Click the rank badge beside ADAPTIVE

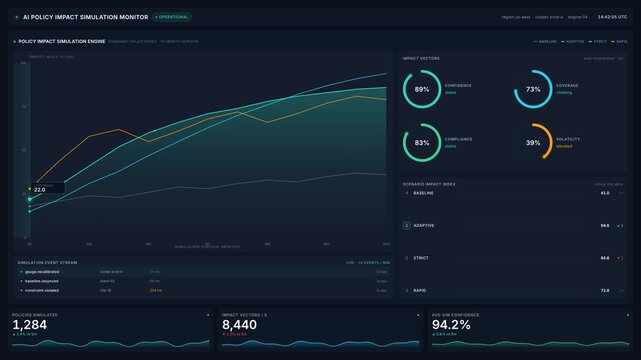(x=407, y=226)
